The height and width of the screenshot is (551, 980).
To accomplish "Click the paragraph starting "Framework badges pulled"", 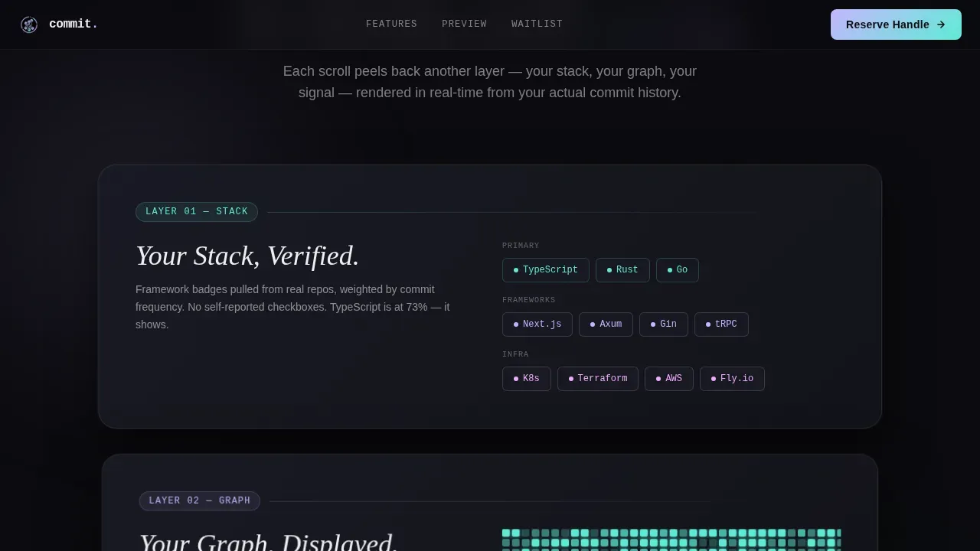I will coord(292,307).
